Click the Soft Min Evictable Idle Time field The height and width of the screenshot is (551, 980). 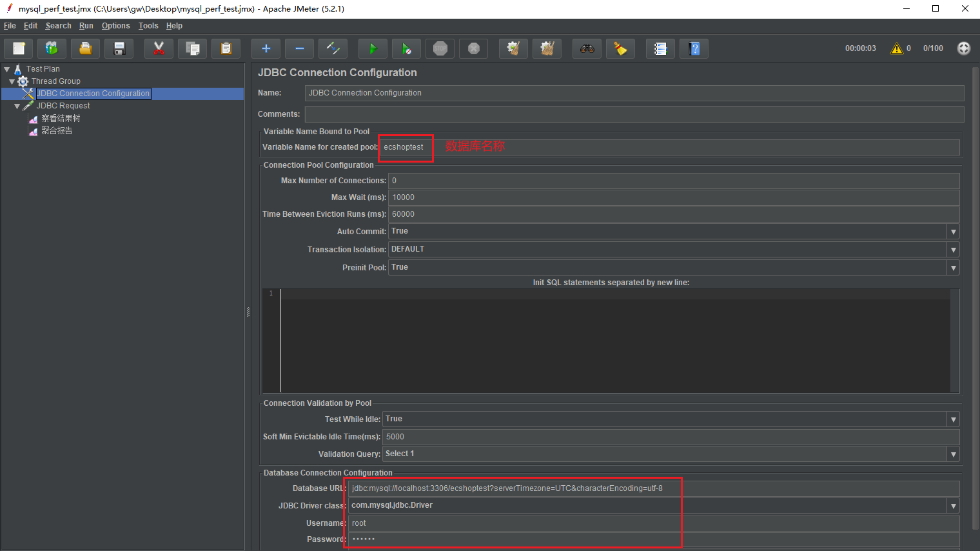point(671,437)
